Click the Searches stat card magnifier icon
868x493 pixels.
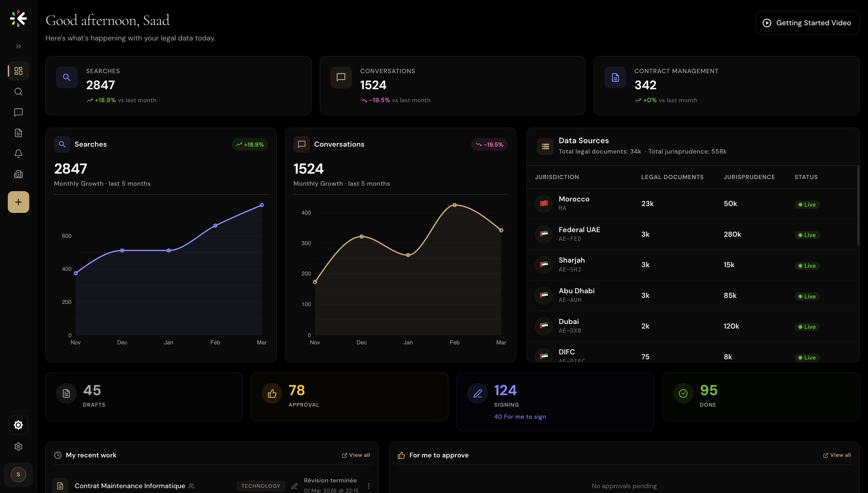point(67,77)
